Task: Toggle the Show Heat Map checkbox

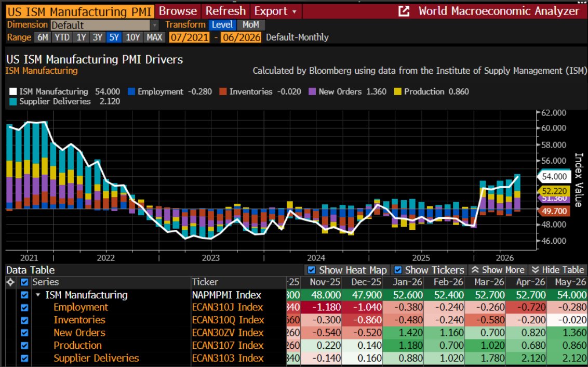Action: (x=311, y=270)
